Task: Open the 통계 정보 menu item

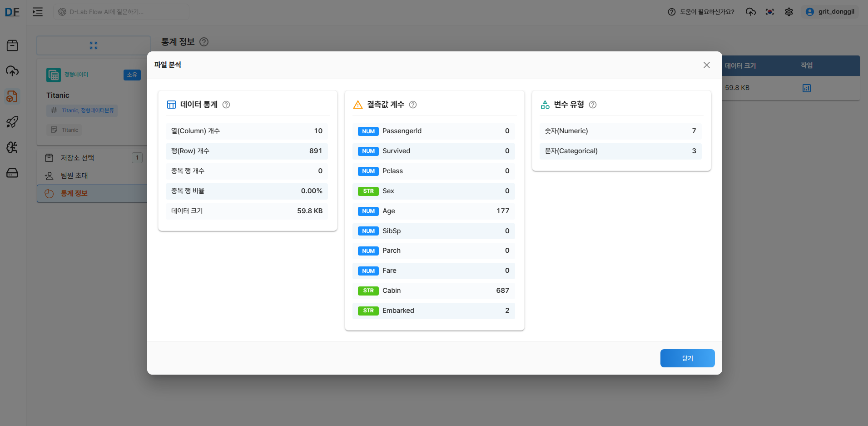Action: pyautogui.click(x=74, y=193)
